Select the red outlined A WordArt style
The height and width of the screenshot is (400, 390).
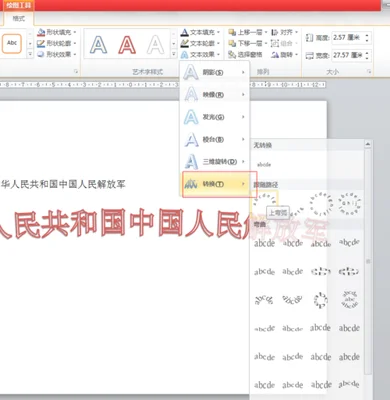[x=127, y=44]
